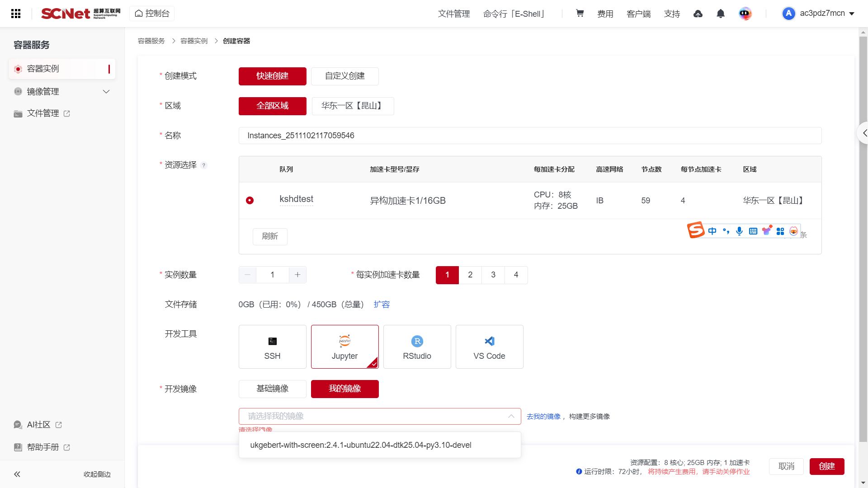Select the kshdtest queue radio button
This screenshot has width=868, height=488.
tap(250, 200)
